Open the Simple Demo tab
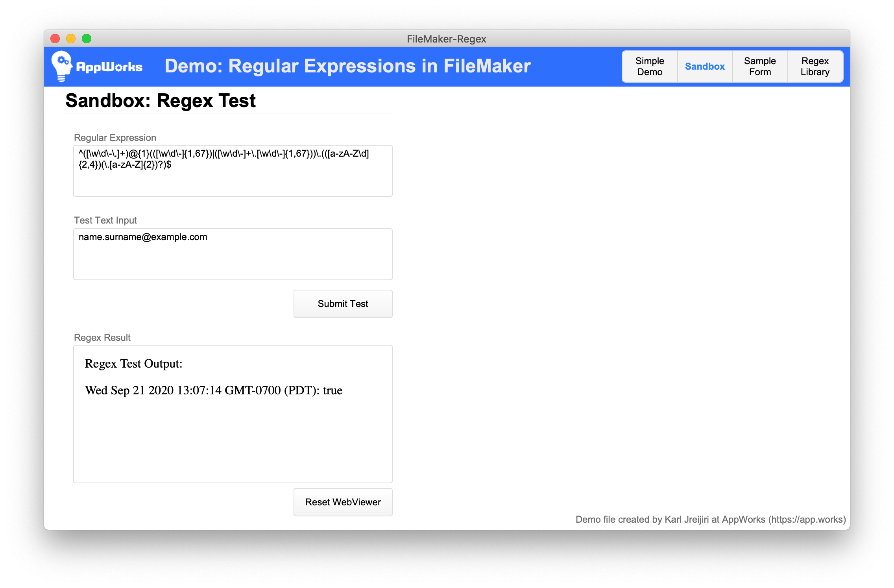Screen dimensions: 894x588 [x=650, y=67]
